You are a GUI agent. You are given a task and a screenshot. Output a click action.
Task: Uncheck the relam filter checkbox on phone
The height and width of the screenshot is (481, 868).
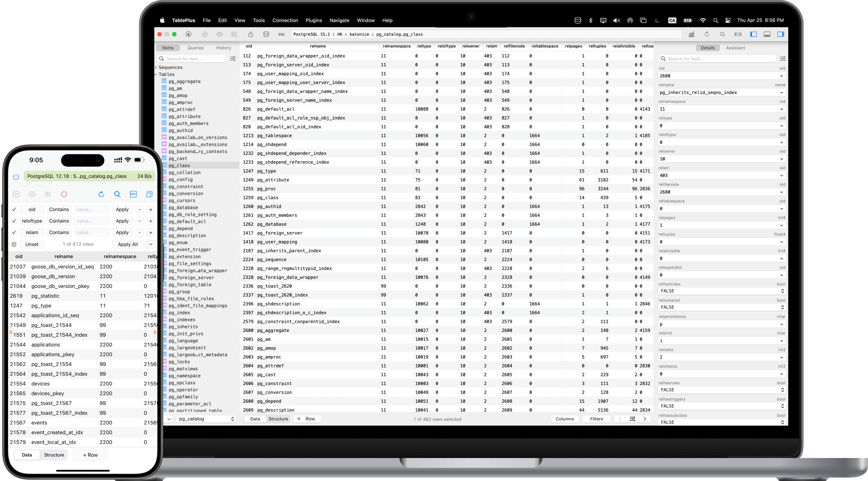click(x=14, y=232)
